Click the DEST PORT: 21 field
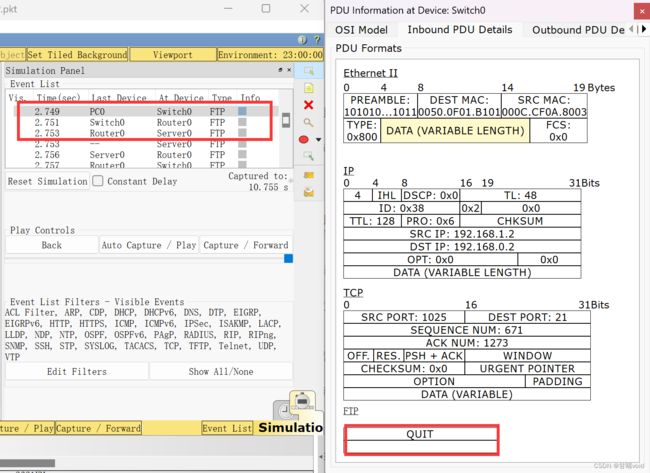Screen dimensions: 650x473 [527, 317]
